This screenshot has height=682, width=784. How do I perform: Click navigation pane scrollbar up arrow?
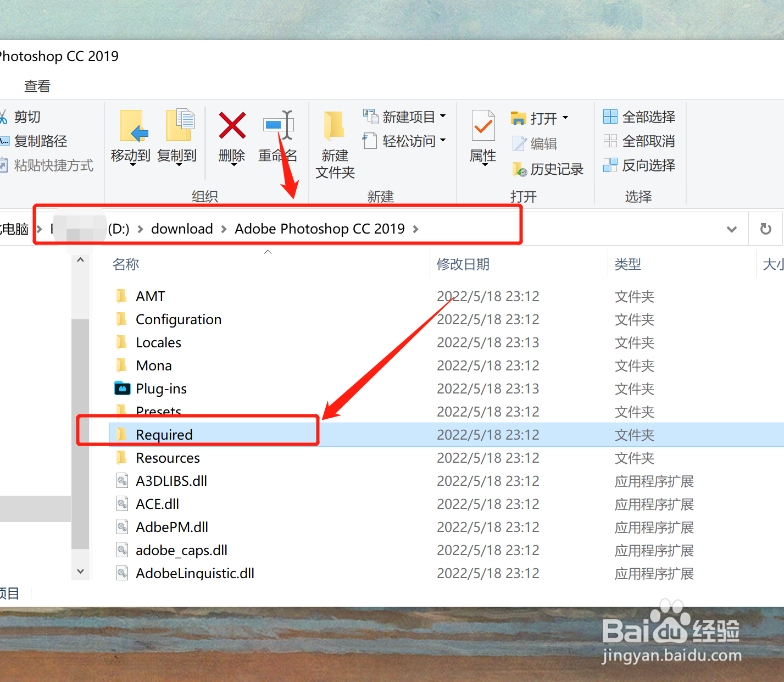tap(80, 260)
